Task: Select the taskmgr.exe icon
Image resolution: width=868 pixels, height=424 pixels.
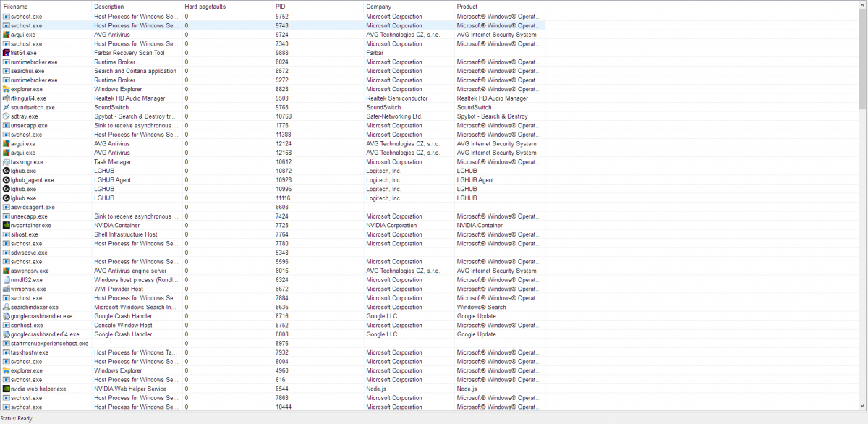Action: click(x=7, y=162)
